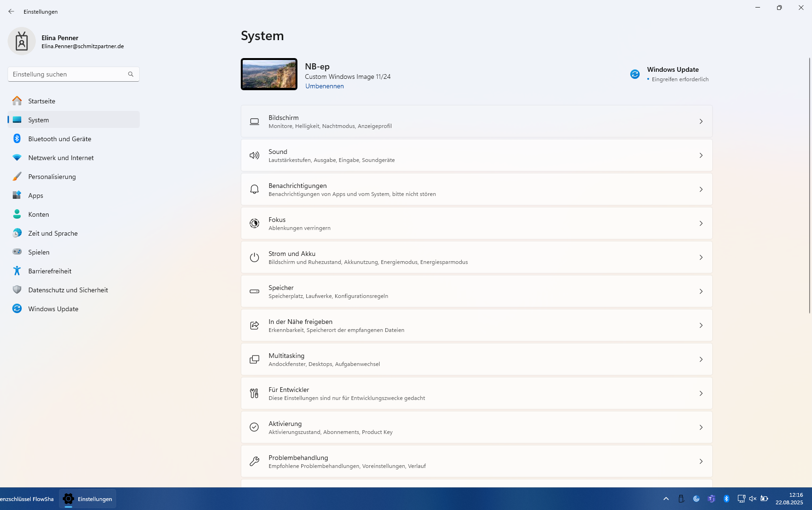Click the desktop wallpaper thumbnail of NB-ep
The image size is (812, 510).
point(269,74)
